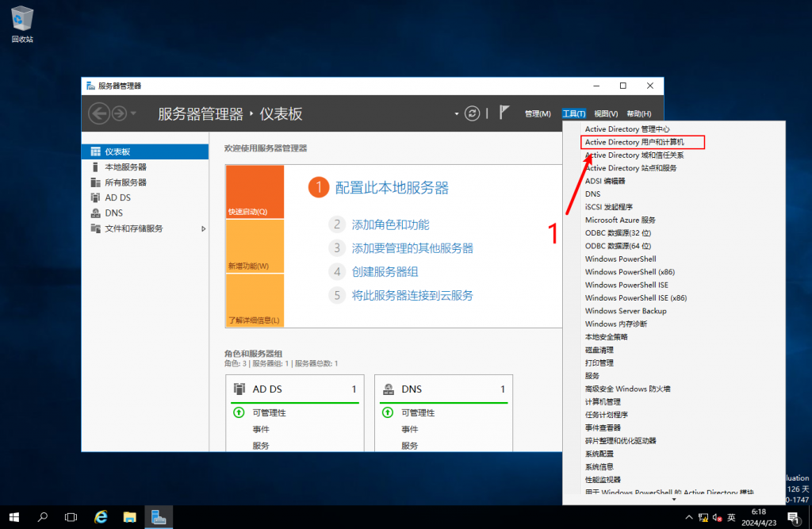Click the back navigation arrow icon
Image resolution: width=812 pixels, height=529 pixels.
[98, 113]
